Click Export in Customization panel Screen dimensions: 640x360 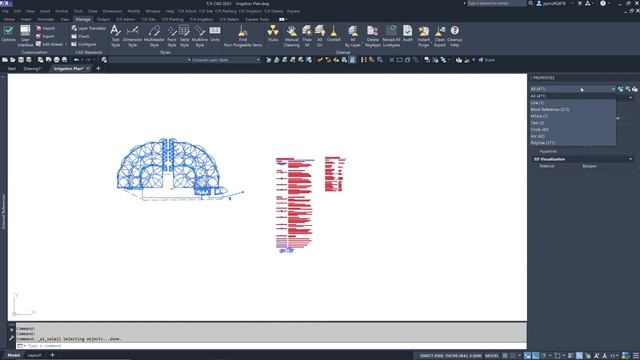[x=45, y=36]
